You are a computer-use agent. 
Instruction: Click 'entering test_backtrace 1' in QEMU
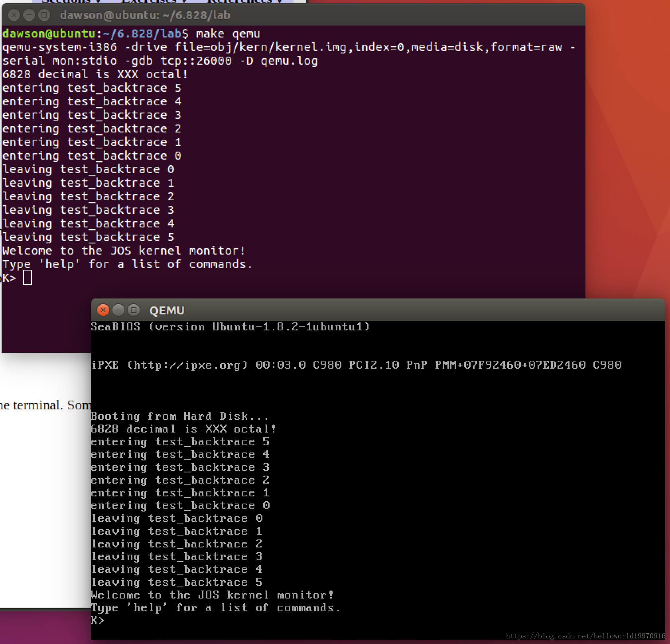[x=180, y=493]
